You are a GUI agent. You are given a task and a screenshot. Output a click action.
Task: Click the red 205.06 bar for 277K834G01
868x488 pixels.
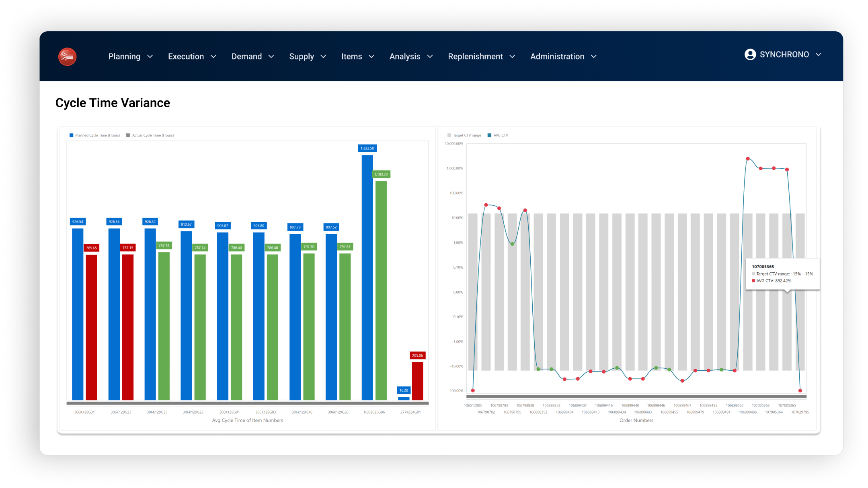pos(417,381)
